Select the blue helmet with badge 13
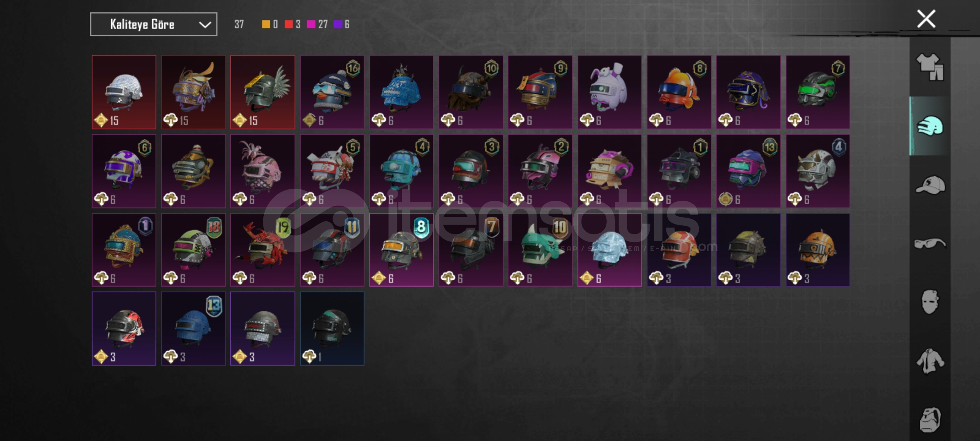 tap(194, 329)
